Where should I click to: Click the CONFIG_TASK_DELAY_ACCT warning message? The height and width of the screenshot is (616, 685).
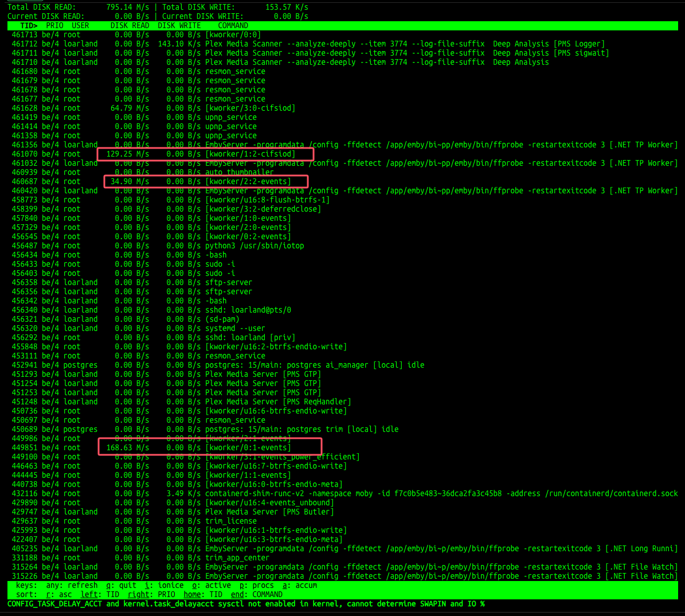(x=246, y=604)
